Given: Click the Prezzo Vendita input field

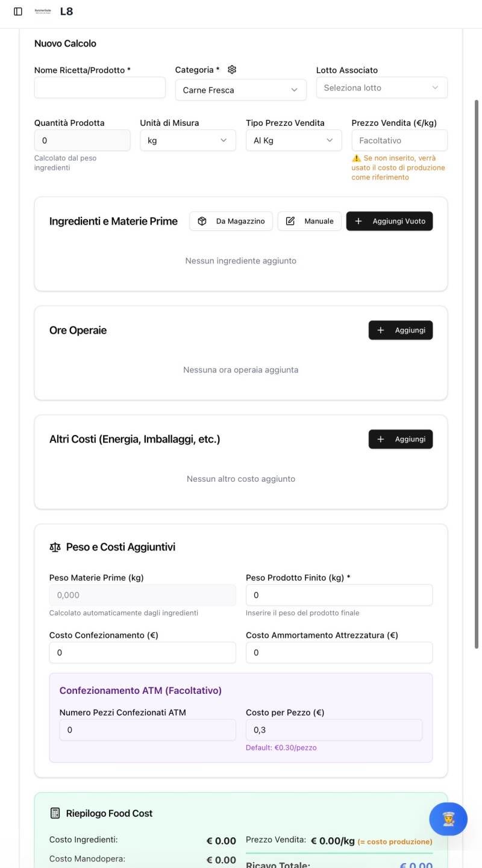Looking at the screenshot, I should [399, 140].
